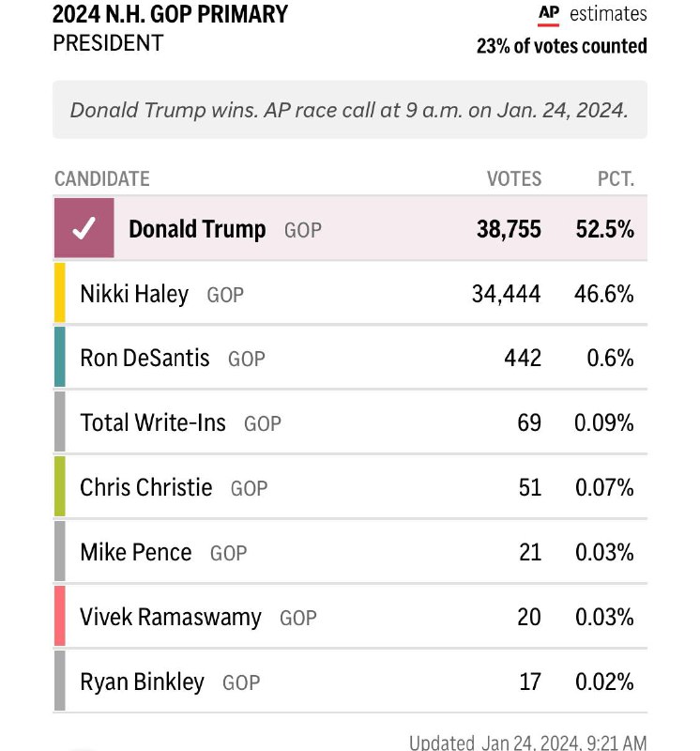Image resolution: width=700 pixels, height=751 pixels.
Task: Click the Updated Jan 24 timestamp
Action: (527, 743)
